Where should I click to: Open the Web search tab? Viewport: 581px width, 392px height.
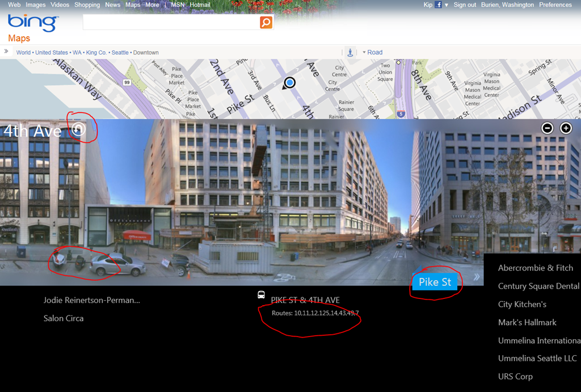[x=14, y=5]
